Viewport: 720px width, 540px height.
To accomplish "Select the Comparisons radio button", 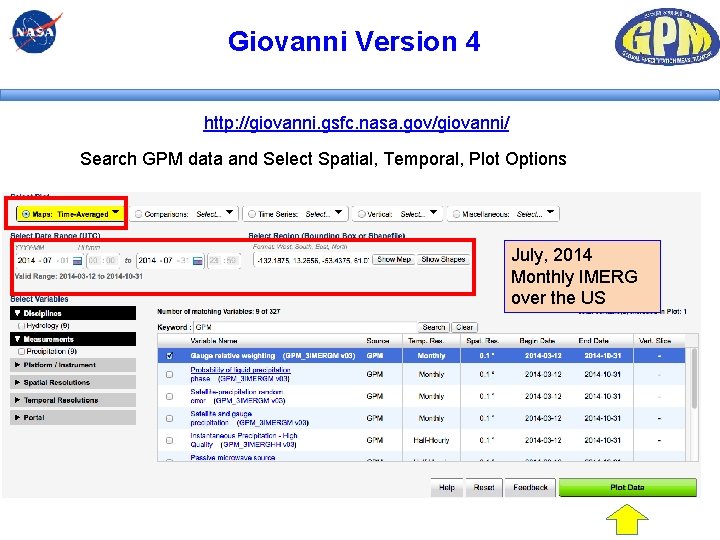I will [138, 214].
